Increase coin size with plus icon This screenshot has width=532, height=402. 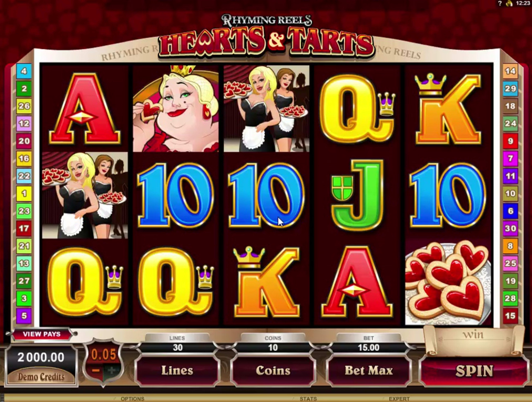[112, 370]
